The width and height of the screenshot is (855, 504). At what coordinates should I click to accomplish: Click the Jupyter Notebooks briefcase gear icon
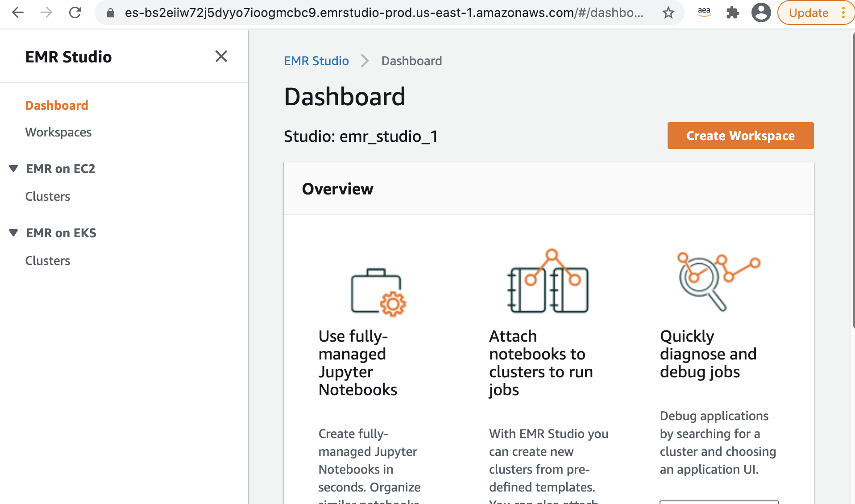pyautogui.click(x=378, y=292)
